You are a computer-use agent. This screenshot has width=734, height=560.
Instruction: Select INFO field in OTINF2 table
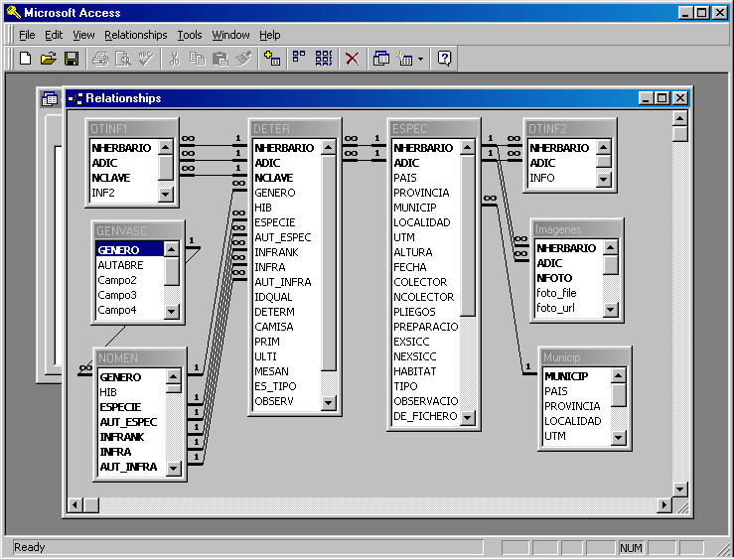point(562,178)
